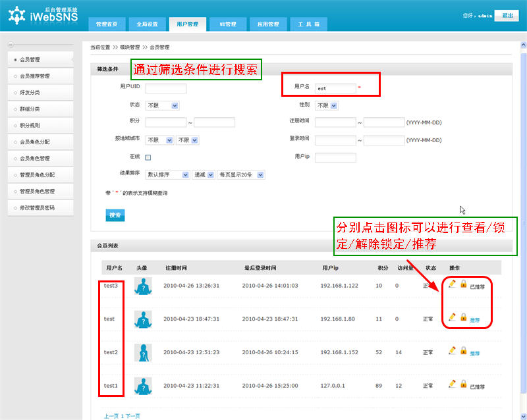Screen dimensions: 527x420
Task: Switch to the 应用管理 tab
Action: [x=268, y=24]
